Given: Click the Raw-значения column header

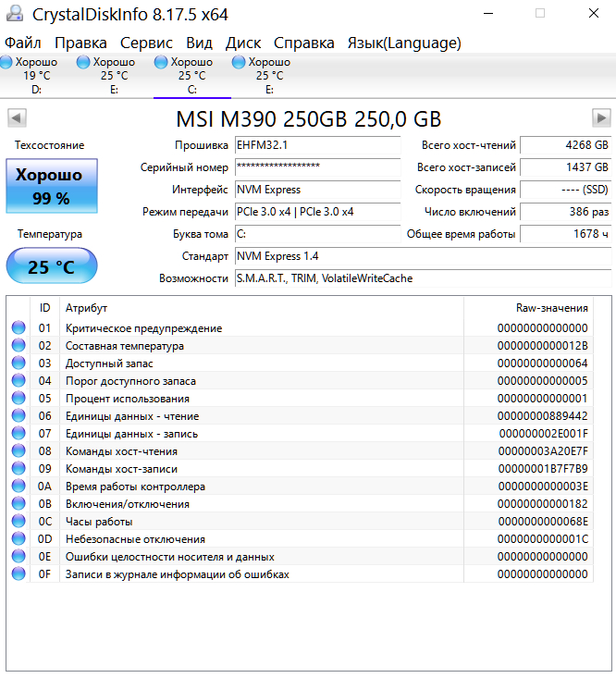Looking at the screenshot, I should click(x=528, y=308).
